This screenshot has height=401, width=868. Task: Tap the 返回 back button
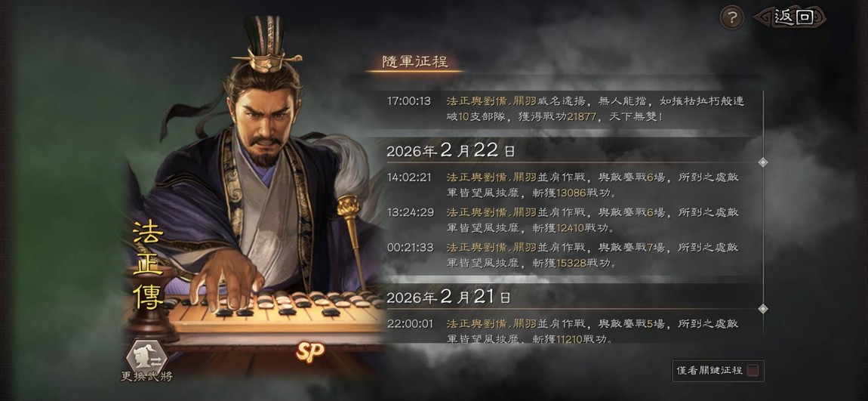pyautogui.click(x=790, y=17)
